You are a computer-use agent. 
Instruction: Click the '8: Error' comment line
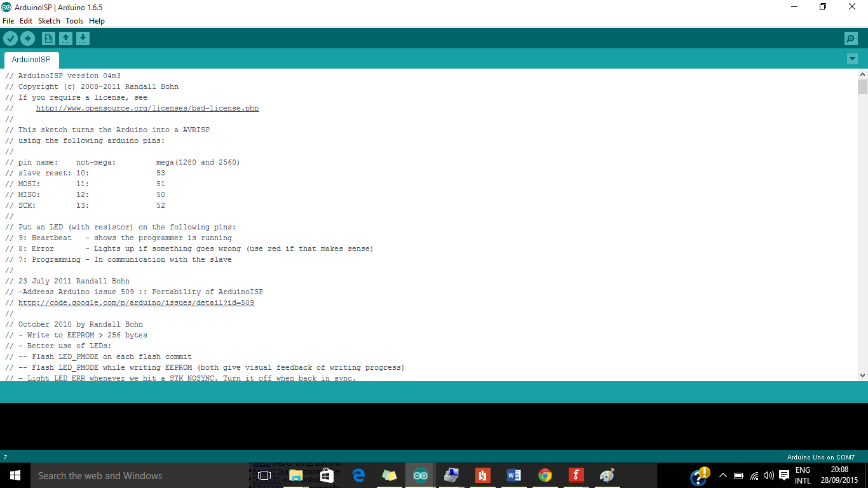coord(189,248)
